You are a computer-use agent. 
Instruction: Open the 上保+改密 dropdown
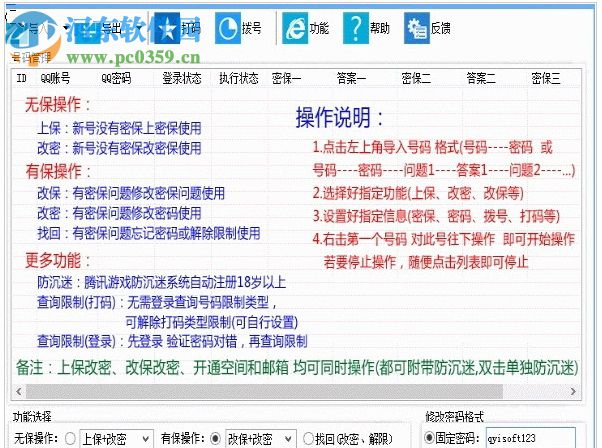(116, 439)
